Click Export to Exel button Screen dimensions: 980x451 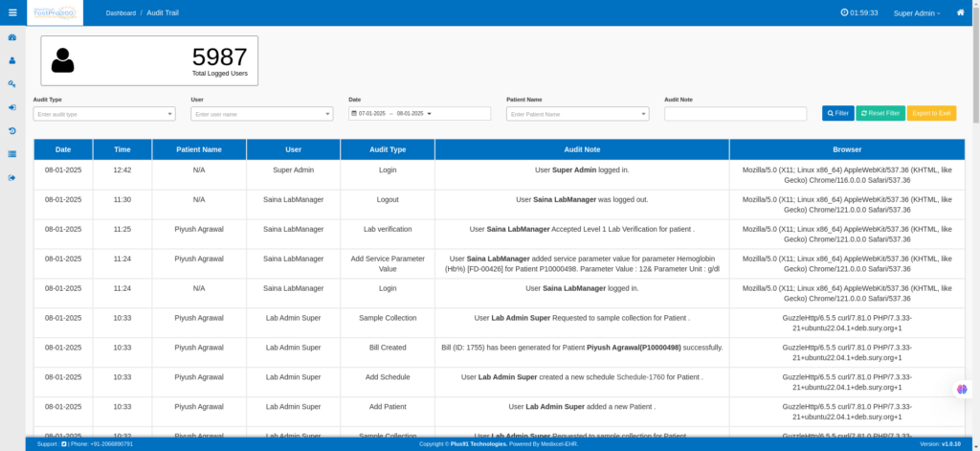[x=931, y=114]
